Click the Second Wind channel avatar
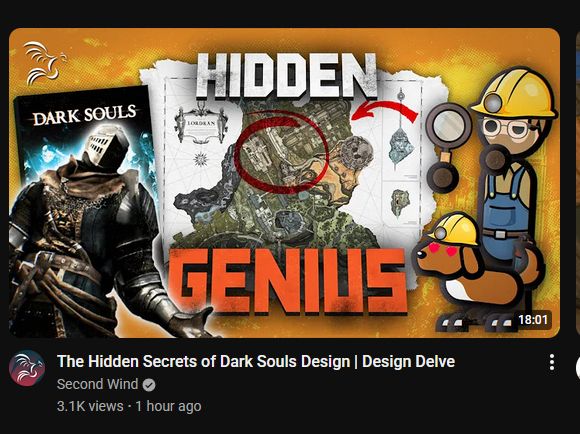This screenshot has height=434, width=580. click(x=27, y=368)
